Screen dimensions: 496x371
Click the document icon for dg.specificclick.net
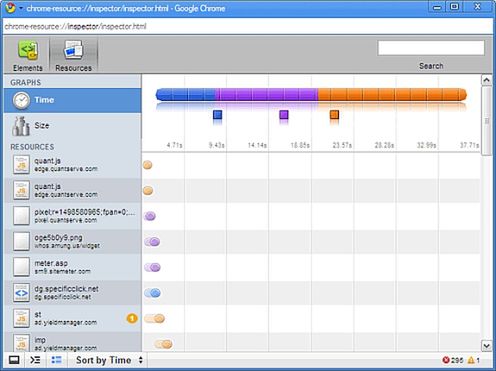(21, 293)
